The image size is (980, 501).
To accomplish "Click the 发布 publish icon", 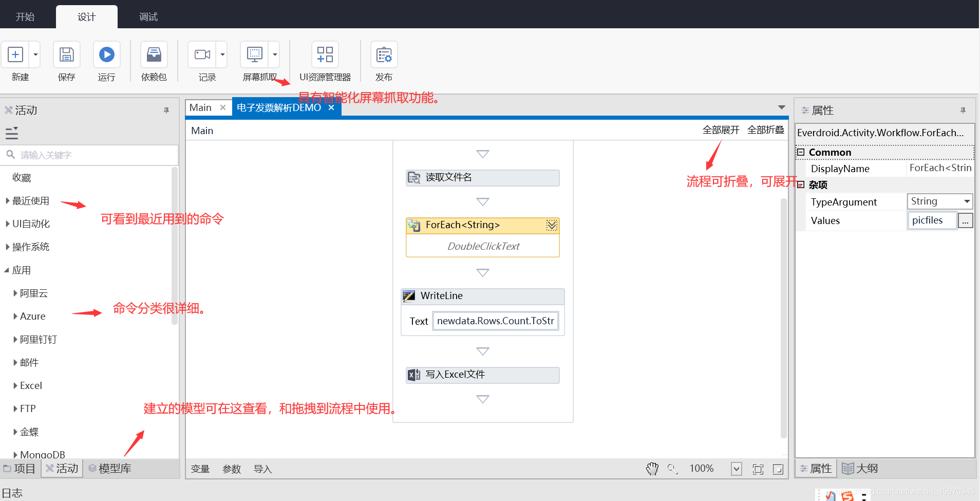I will pyautogui.click(x=384, y=54).
